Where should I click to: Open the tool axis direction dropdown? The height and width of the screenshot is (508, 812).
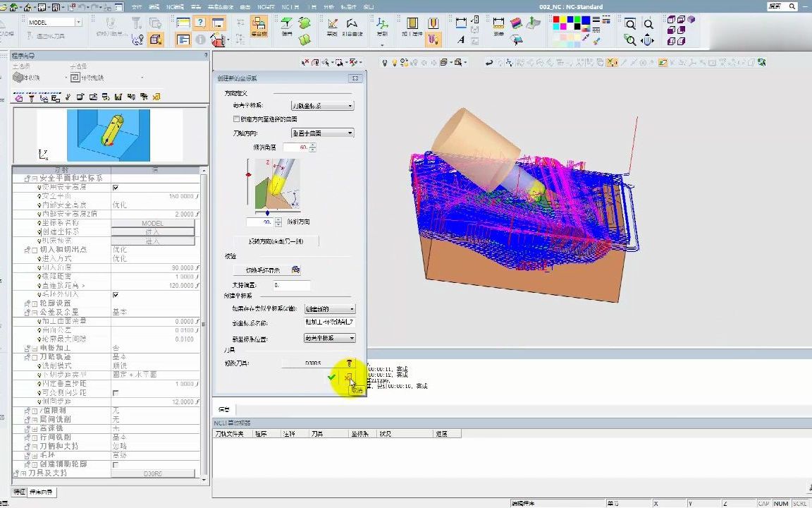click(322, 133)
